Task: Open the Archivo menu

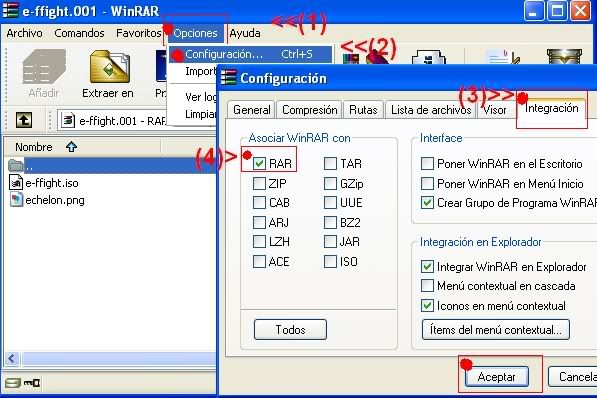Action: tap(24, 33)
